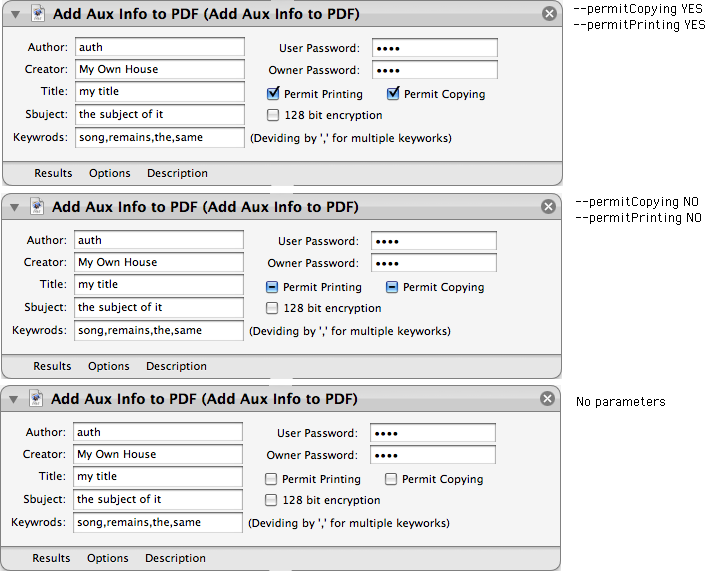Uncheck Permit Copying in the first action
The height and width of the screenshot is (571, 705).
point(394,94)
